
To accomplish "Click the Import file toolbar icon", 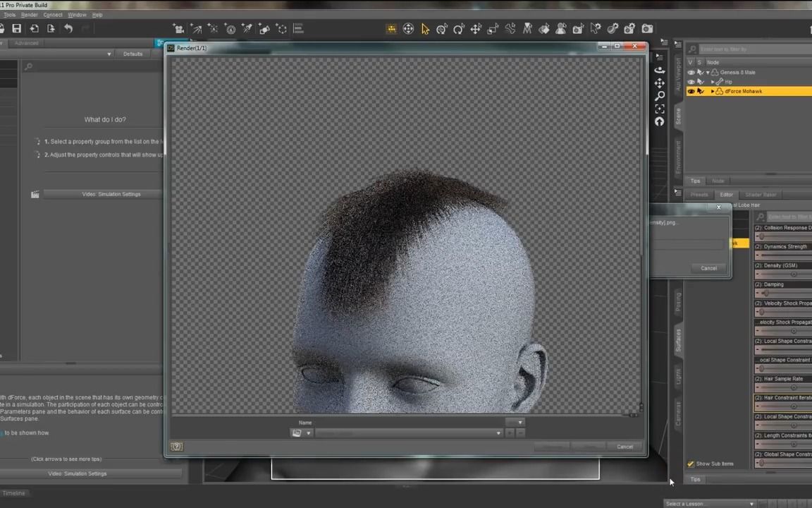I will [x=34, y=28].
